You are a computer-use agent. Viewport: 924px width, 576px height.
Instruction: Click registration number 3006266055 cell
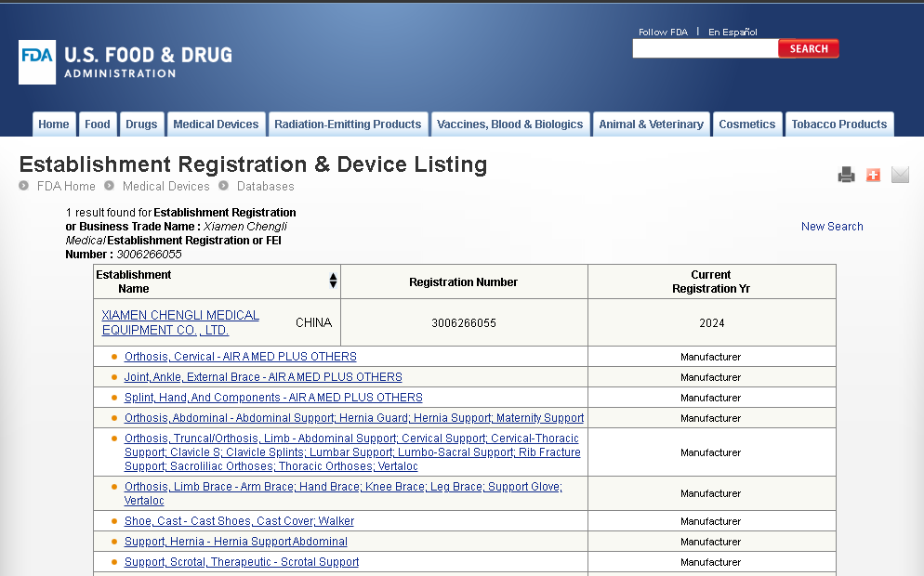point(464,322)
